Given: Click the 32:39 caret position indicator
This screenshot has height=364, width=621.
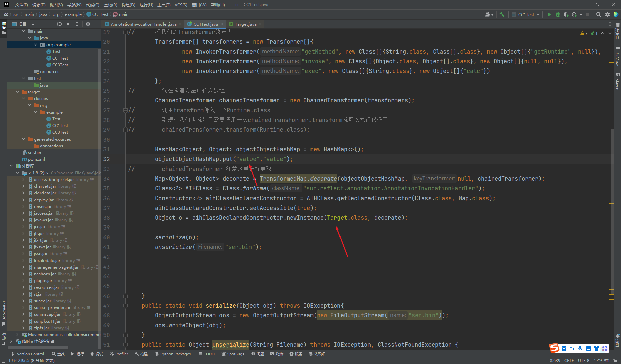Looking at the screenshot, I should (555, 361).
